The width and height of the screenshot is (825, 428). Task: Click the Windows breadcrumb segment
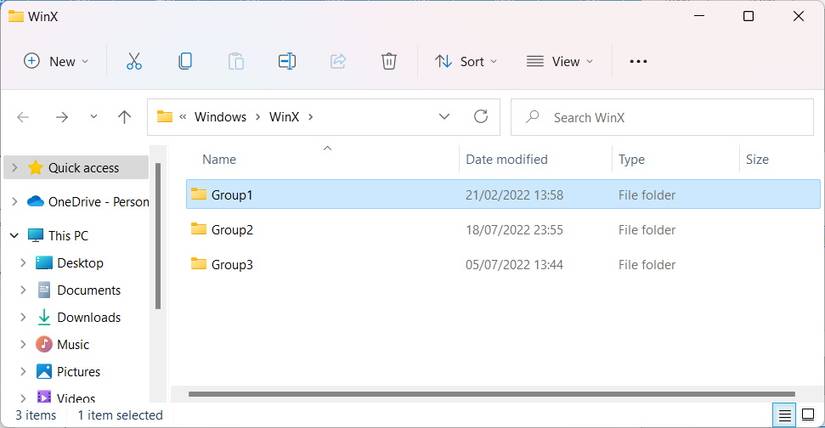(220, 117)
